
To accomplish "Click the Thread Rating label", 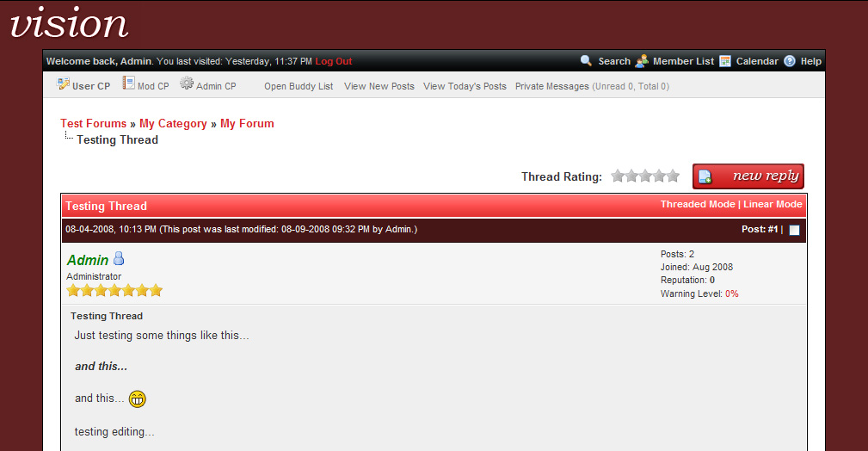I will point(562,176).
